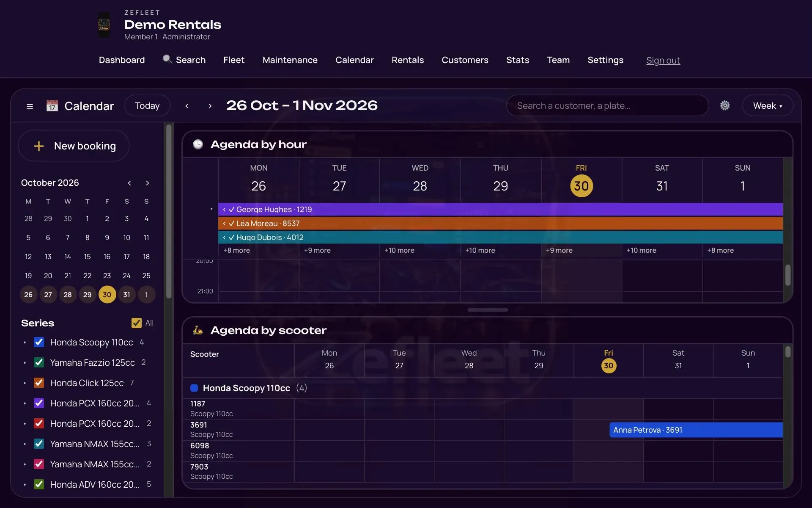Uncheck Yamaha Fazzio 125cc series
The image size is (812, 508).
coord(39,362)
